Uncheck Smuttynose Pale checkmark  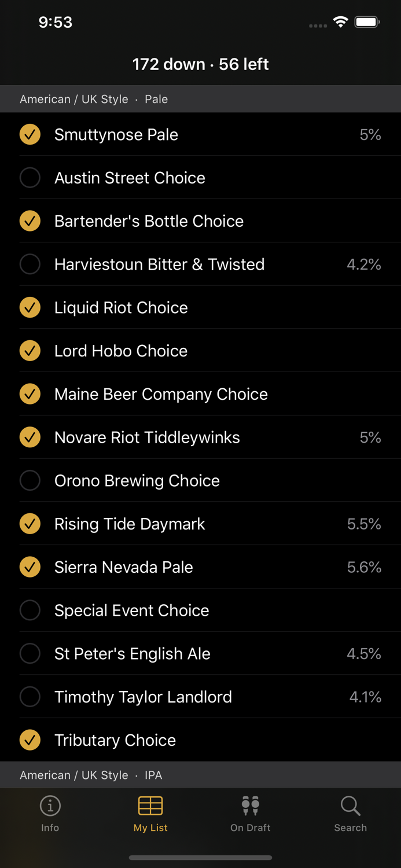click(x=30, y=134)
